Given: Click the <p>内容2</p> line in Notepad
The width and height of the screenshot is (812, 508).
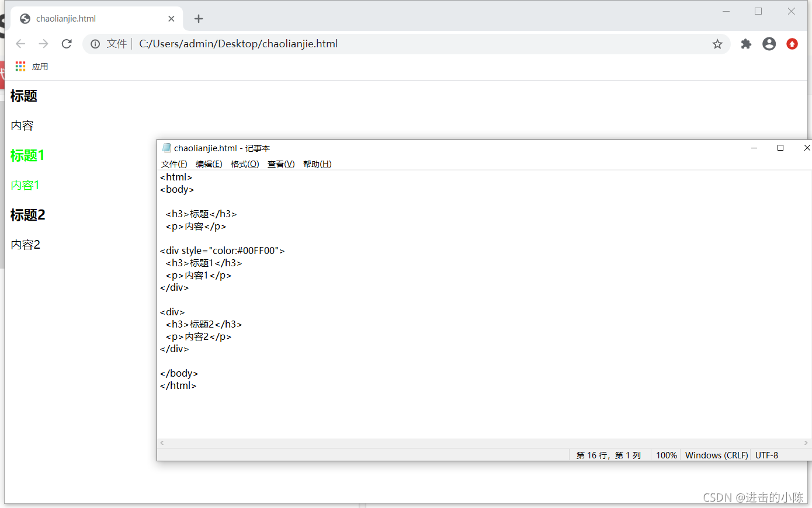Looking at the screenshot, I should coord(199,336).
